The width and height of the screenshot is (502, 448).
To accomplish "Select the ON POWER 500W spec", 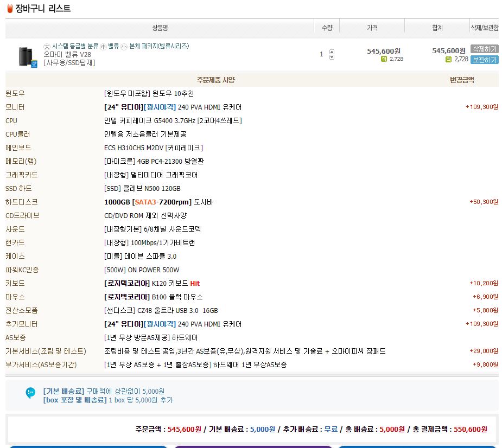I will click(x=142, y=270).
